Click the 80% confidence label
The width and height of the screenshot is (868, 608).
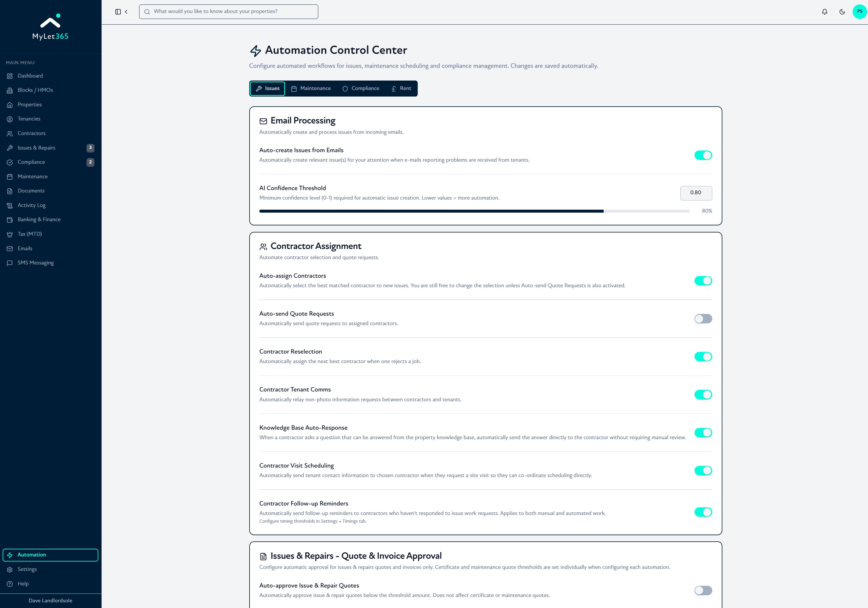(707, 211)
